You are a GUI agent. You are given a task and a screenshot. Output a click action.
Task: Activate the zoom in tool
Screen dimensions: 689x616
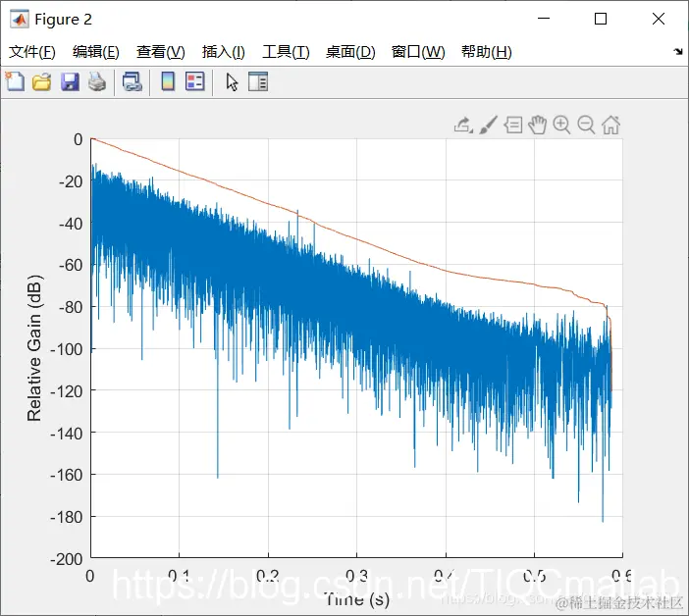click(561, 126)
